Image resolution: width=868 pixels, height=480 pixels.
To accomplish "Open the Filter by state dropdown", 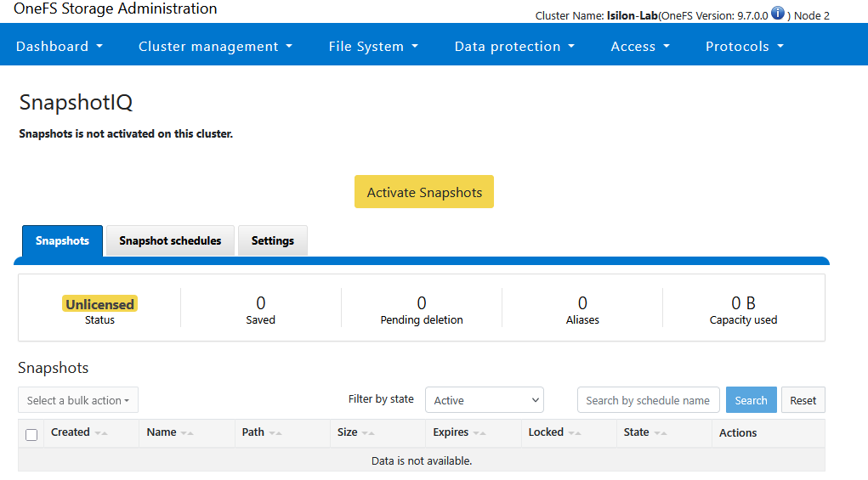I will (484, 400).
